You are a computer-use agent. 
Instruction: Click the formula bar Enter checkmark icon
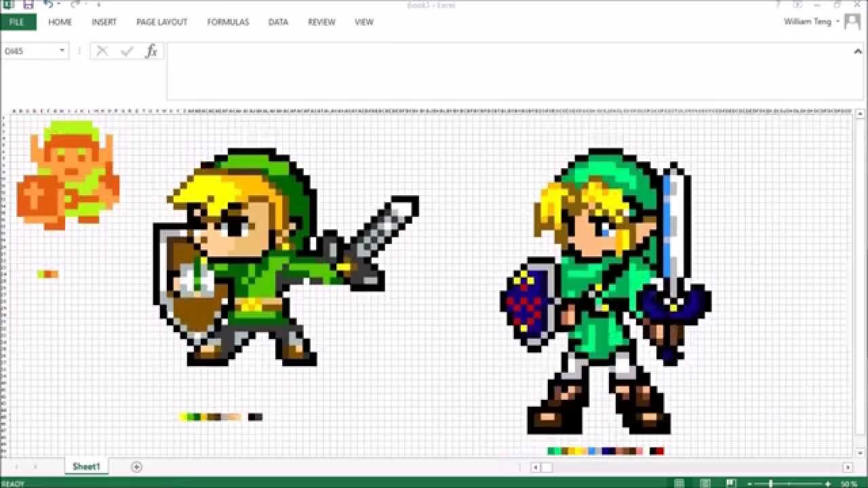click(x=127, y=51)
